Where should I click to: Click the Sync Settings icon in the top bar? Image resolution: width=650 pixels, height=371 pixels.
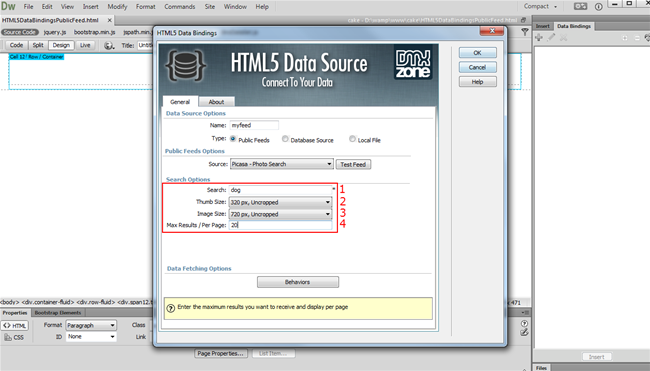pos(580,6)
